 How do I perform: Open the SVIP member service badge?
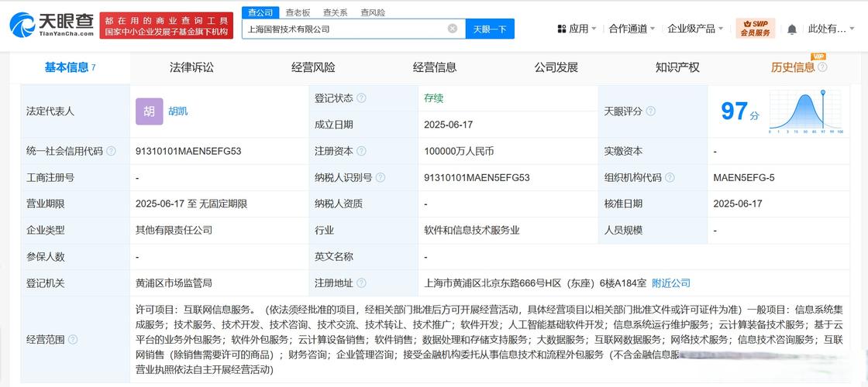point(755,28)
